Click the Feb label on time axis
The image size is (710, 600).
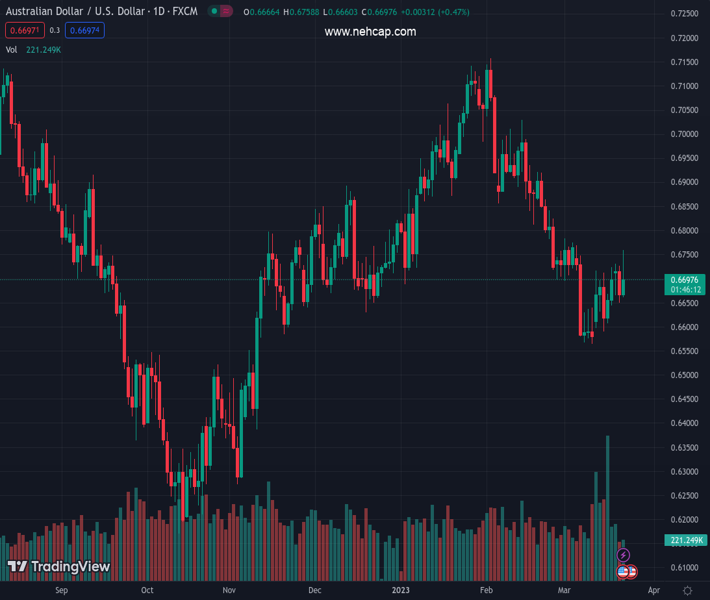[487, 591]
